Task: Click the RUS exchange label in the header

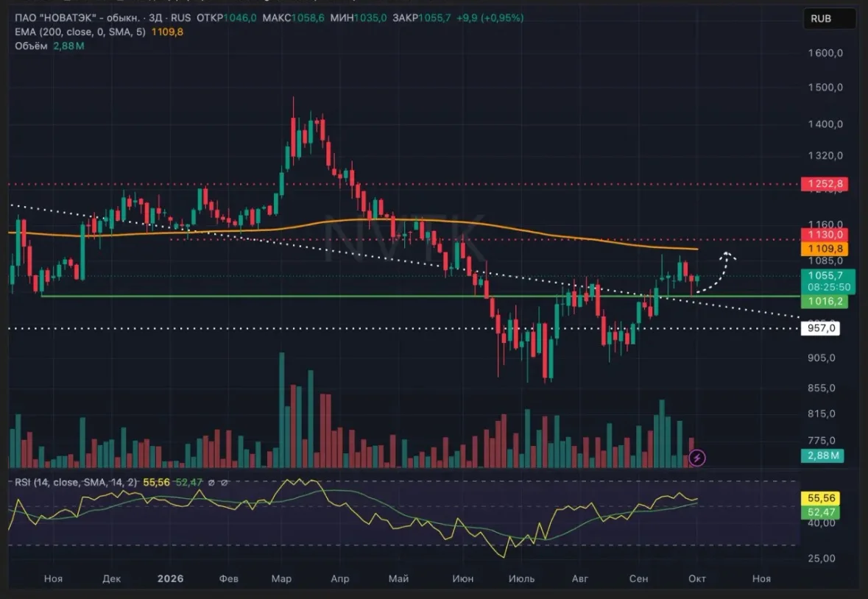Action: (180, 18)
